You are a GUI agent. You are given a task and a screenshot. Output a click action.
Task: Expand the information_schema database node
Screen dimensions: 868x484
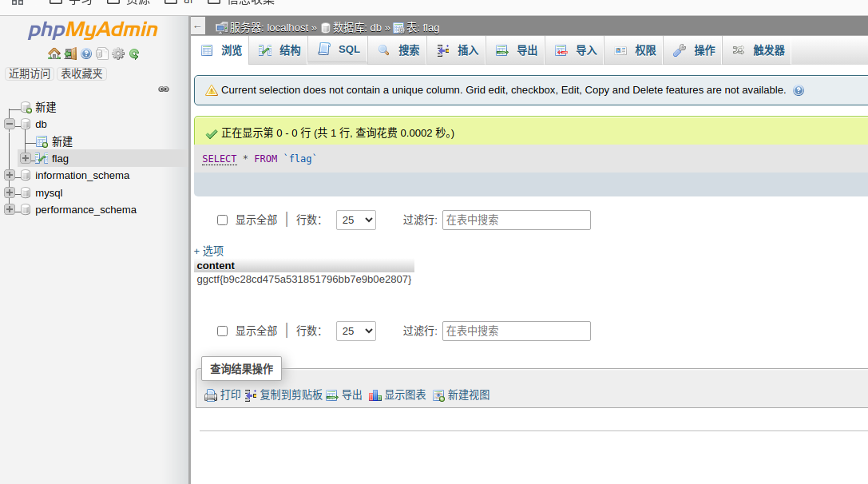(x=10, y=176)
